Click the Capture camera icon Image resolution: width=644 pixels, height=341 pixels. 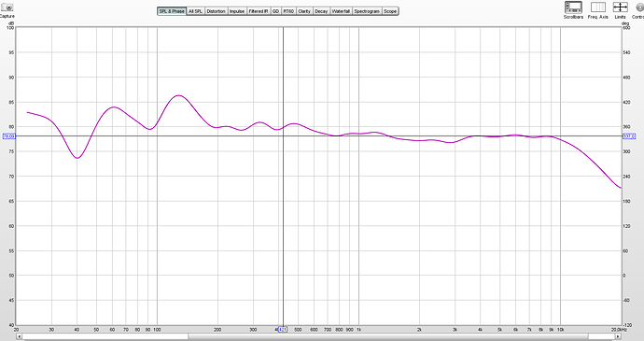pos(7,7)
